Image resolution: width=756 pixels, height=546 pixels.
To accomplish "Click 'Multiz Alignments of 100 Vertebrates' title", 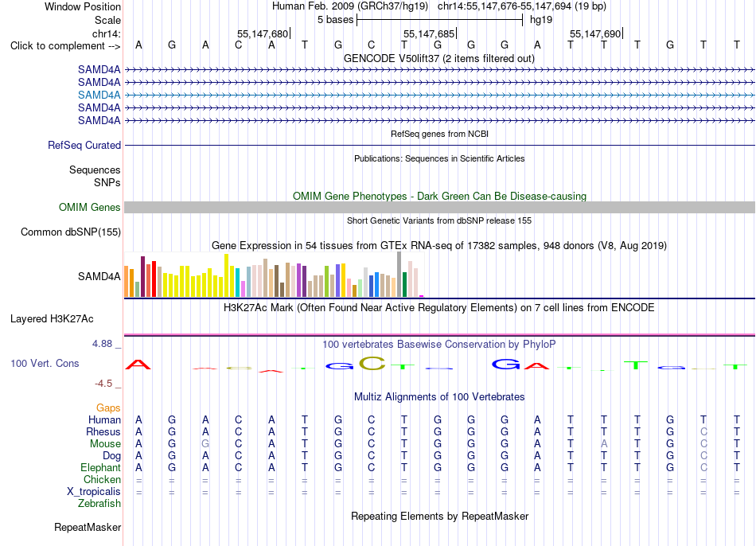I will (x=439, y=397).
